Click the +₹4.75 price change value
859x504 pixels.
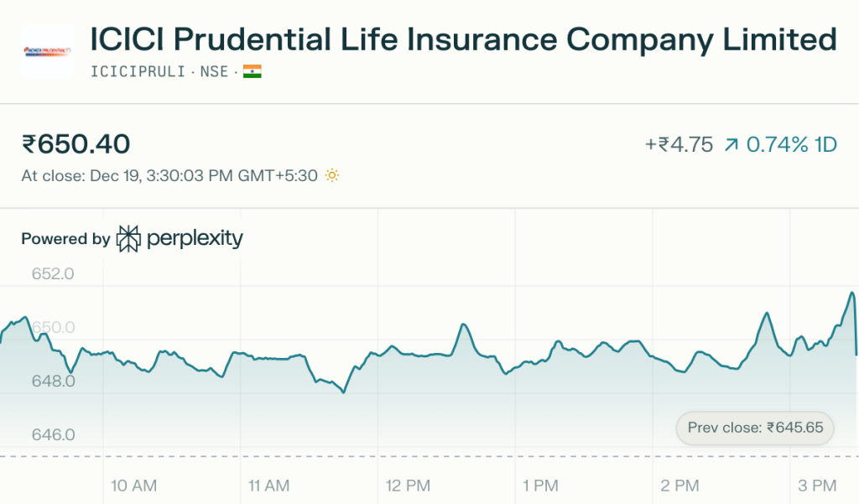point(678,145)
